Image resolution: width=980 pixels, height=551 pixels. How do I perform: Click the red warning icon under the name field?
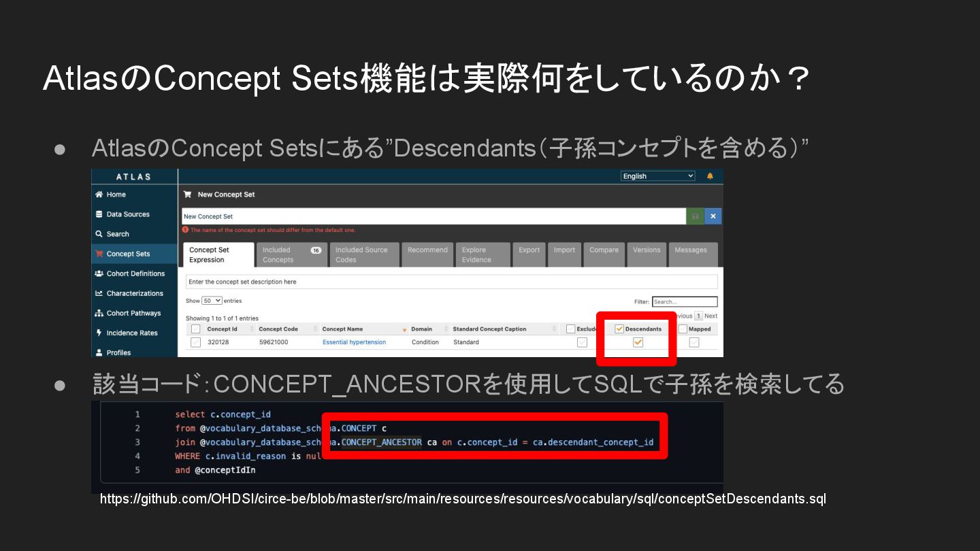tap(186, 230)
